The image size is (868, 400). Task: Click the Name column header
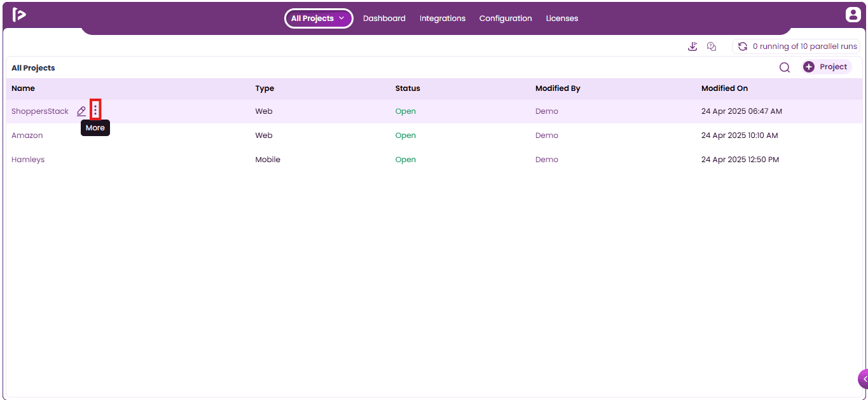coord(23,88)
